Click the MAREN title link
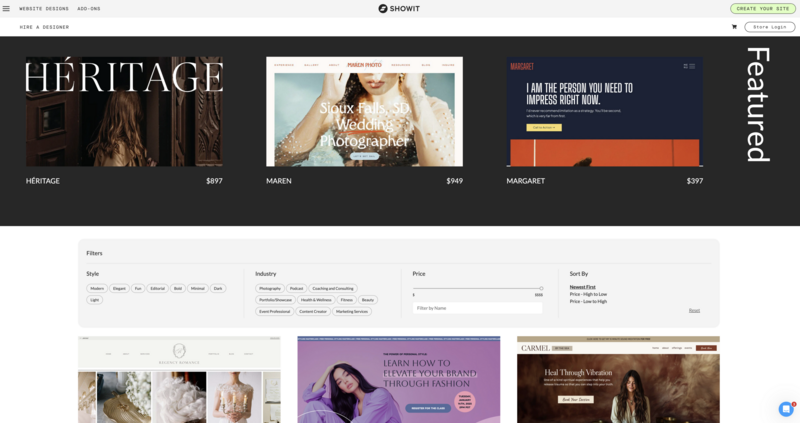Image resolution: width=800 pixels, height=423 pixels. pos(279,181)
